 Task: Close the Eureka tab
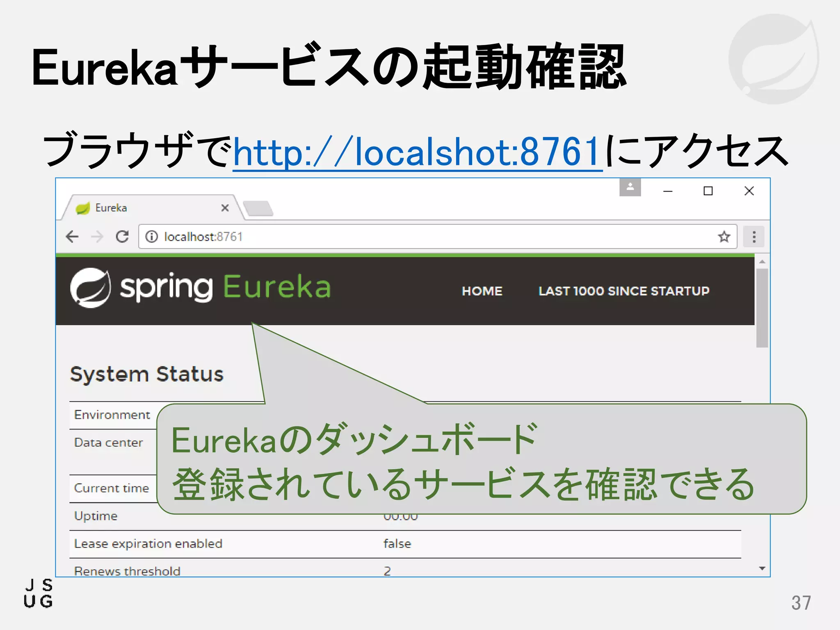coord(225,208)
